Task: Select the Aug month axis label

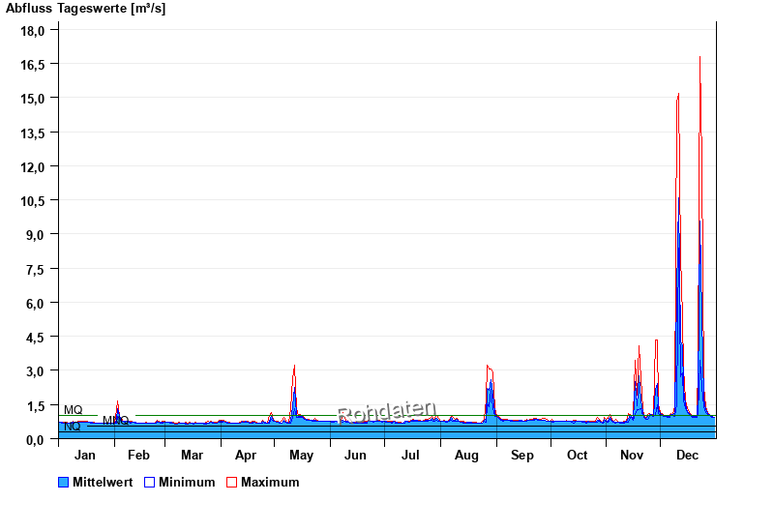Action: click(x=466, y=455)
